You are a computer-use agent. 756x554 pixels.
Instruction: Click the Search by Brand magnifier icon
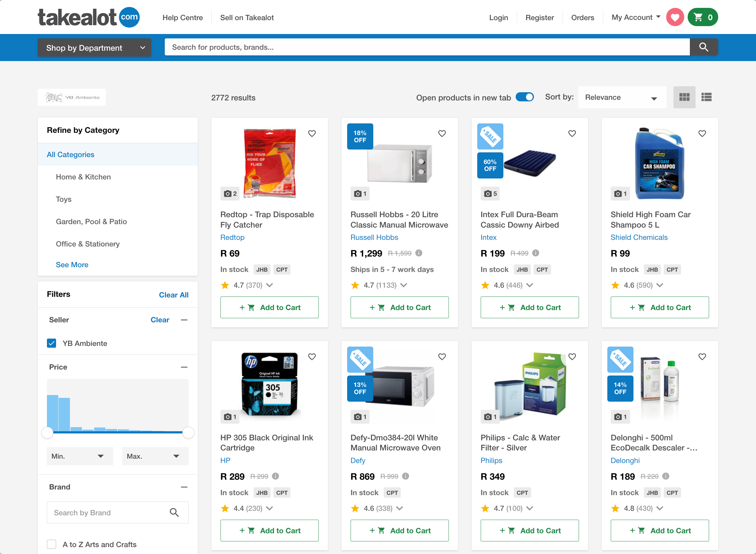(174, 512)
